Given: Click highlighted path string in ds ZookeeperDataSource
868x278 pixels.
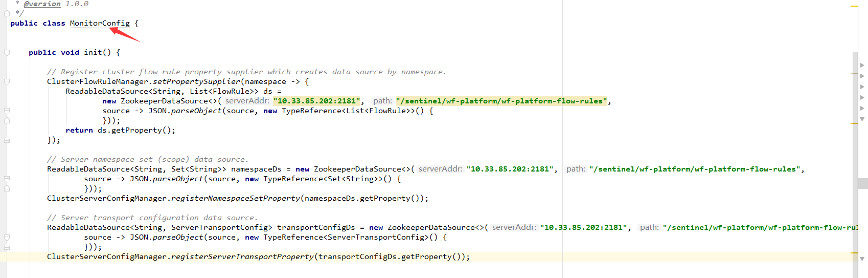Looking at the screenshot, I should click(501, 101).
